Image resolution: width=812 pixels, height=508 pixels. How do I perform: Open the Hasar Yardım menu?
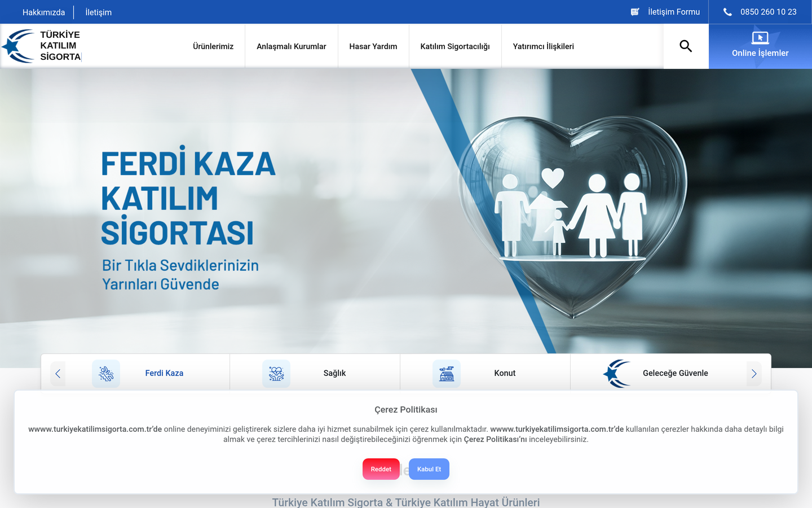coord(373,46)
